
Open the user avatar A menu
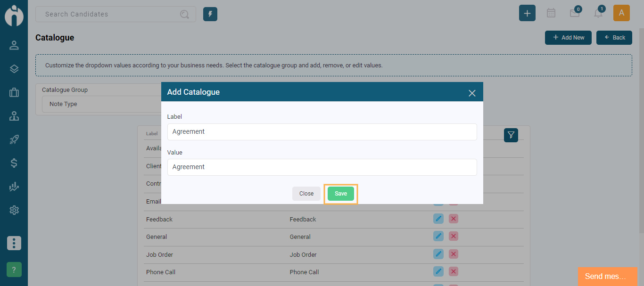[621, 13]
